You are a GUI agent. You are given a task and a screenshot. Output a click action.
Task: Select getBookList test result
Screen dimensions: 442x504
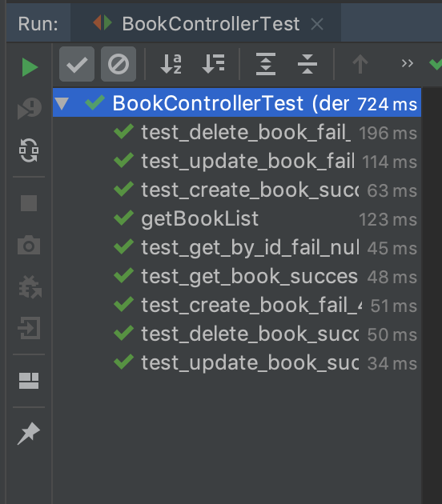click(x=237, y=219)
